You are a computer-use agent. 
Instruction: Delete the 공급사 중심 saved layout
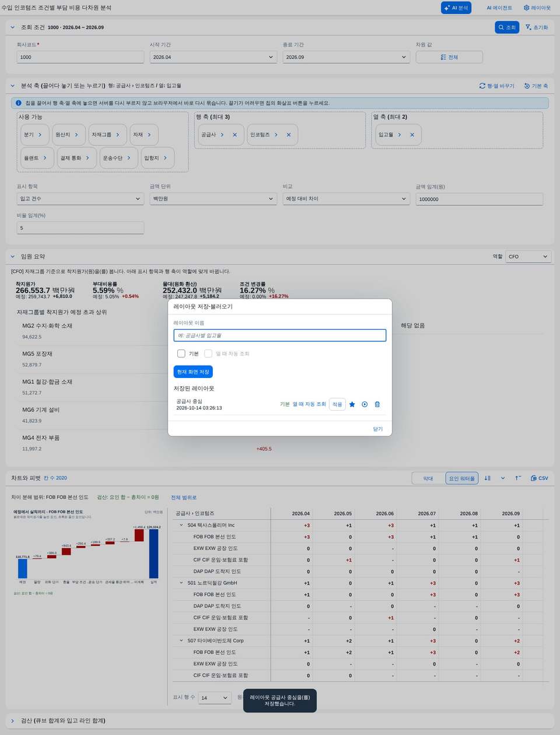point(377,404)
